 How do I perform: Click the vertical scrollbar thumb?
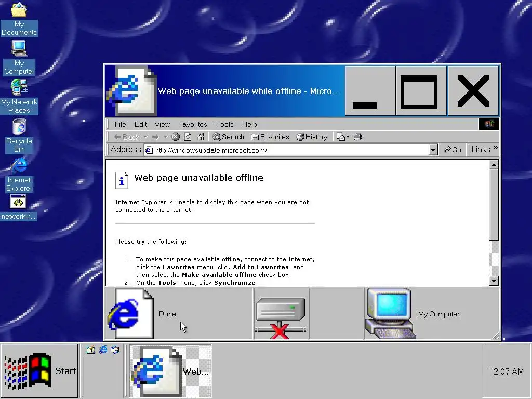click(x=494, y=205)
